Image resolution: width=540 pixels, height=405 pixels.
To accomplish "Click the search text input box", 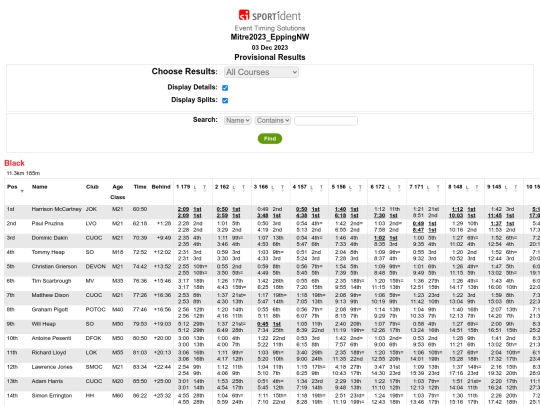I will point(326,121).
